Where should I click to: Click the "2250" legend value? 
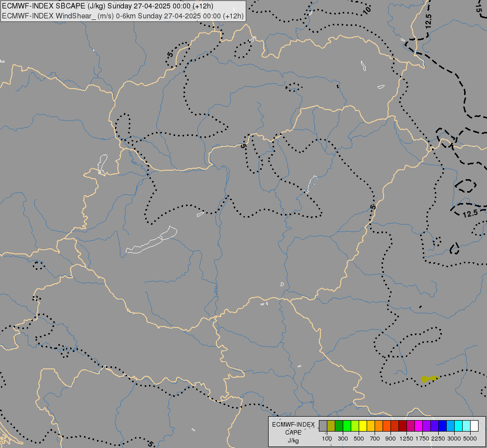tap(438, 439)
